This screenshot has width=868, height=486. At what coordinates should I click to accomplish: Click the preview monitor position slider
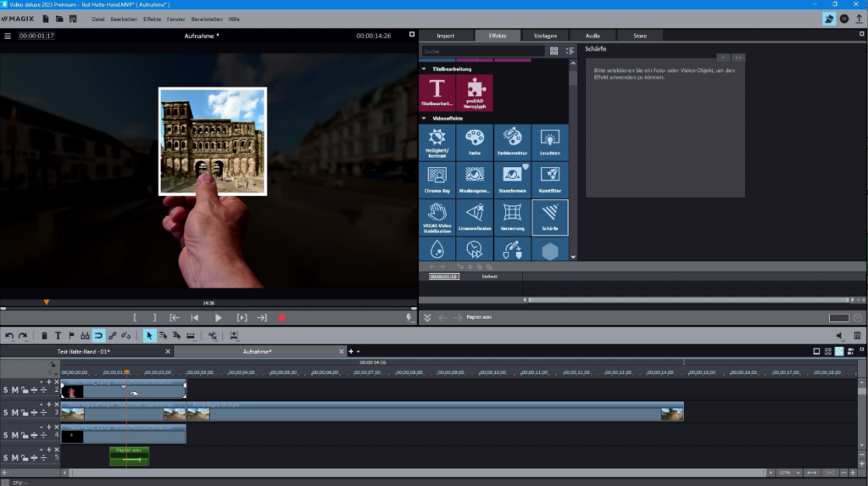[x=209, y=308]
